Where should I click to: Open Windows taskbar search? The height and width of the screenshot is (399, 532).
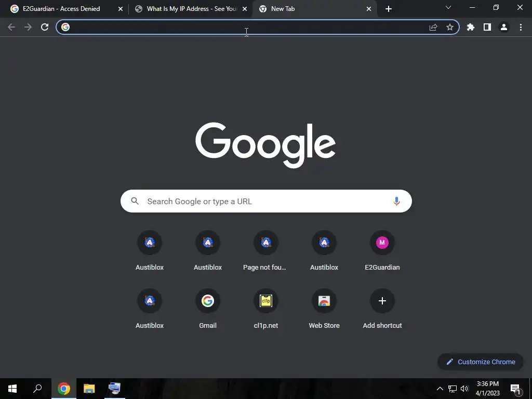point(37,389)
